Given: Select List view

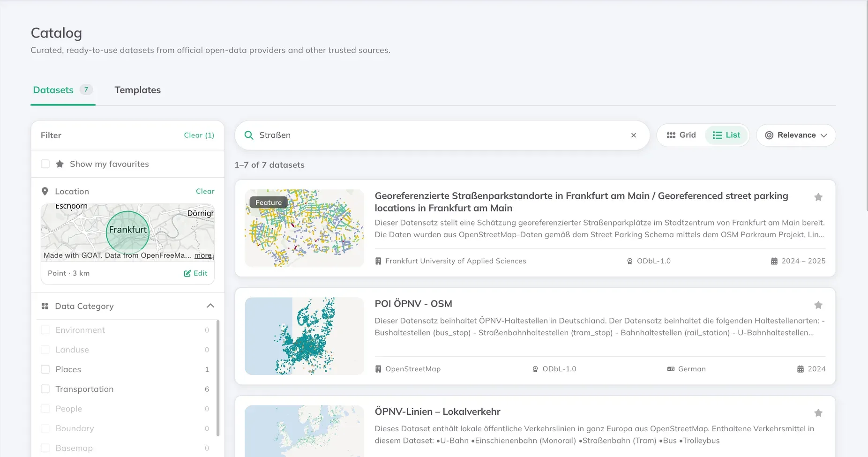Looking at the screenshot, I should (726, 135).
